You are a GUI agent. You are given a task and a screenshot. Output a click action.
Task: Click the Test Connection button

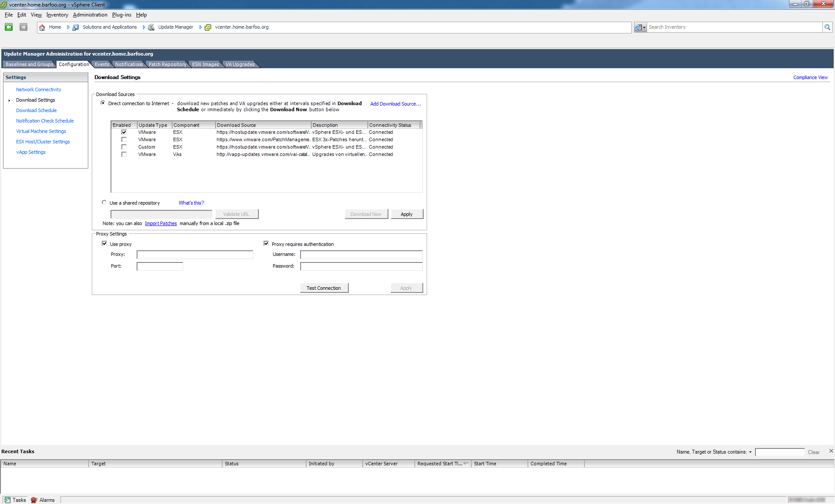coord(324,288)
